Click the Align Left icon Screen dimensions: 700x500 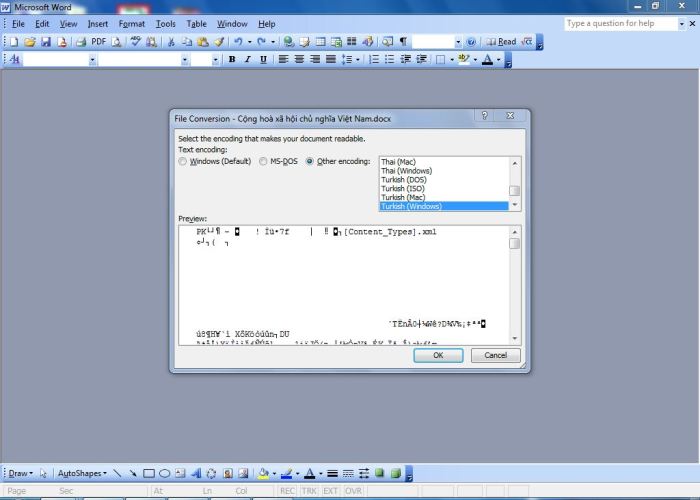(283, 59)
